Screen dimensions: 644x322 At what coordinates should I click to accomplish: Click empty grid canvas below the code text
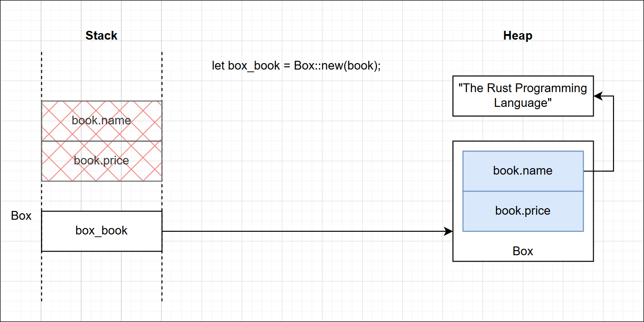pyautogui.click(x=296, y=138)
